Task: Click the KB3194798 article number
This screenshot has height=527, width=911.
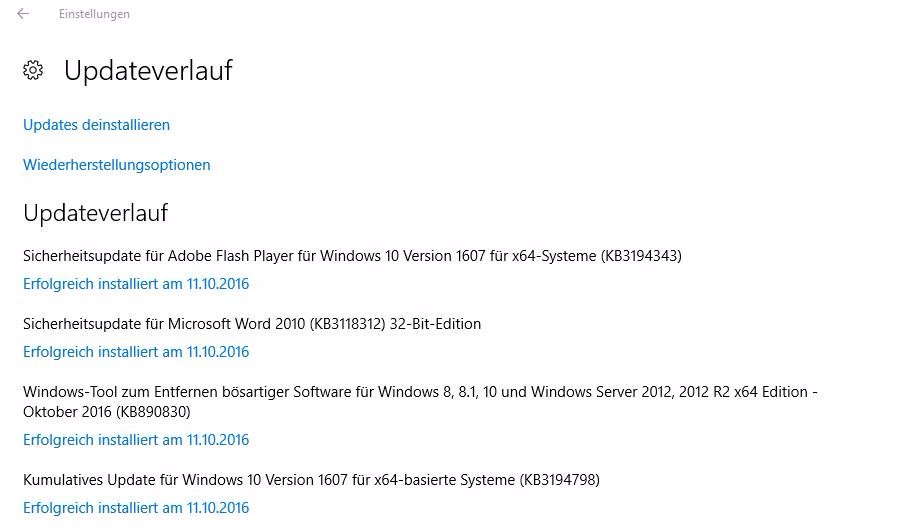Action: click(559, 480)
